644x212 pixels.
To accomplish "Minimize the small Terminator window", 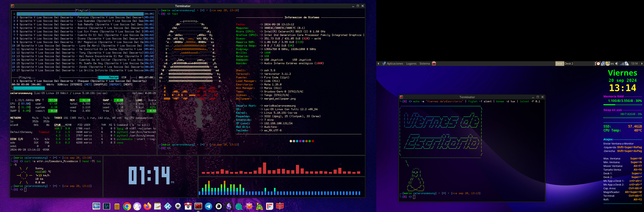I will coord(533,97).
